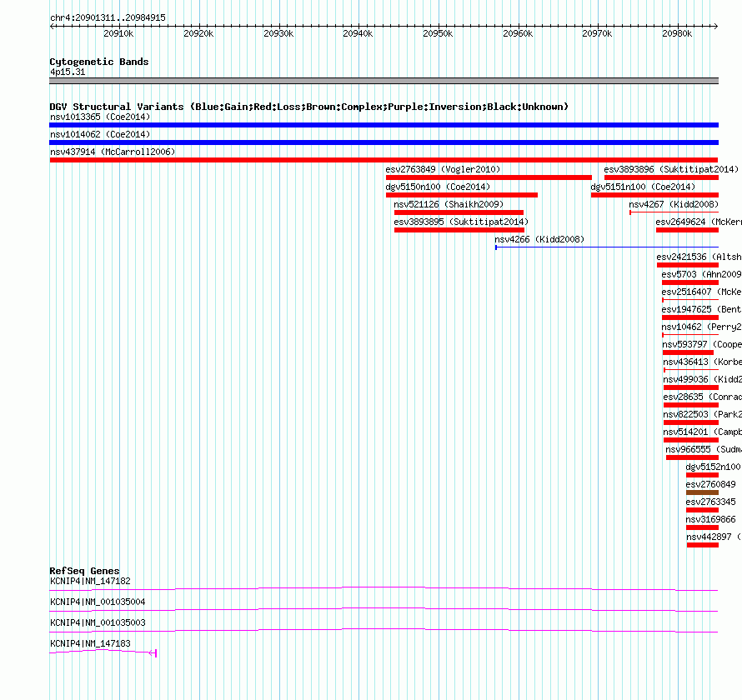The height and width of the screenshot is (700, 742).
Task: Select the nsv3169866 variant label
Action: click(x=711, y=519)
